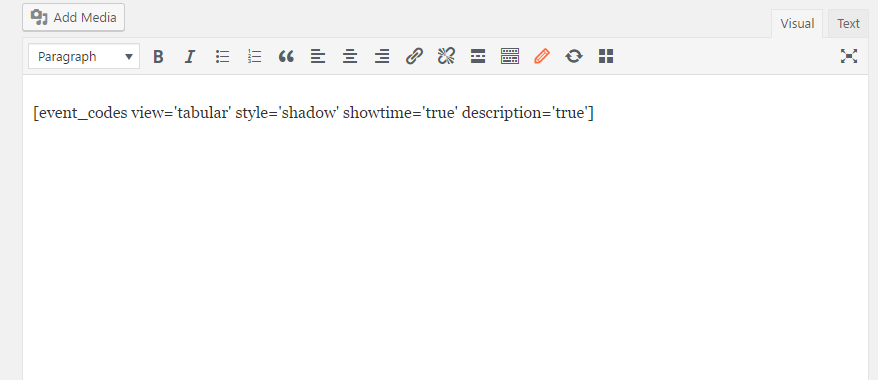
Task: Toggle bold formatting
Action: point(158,57)
